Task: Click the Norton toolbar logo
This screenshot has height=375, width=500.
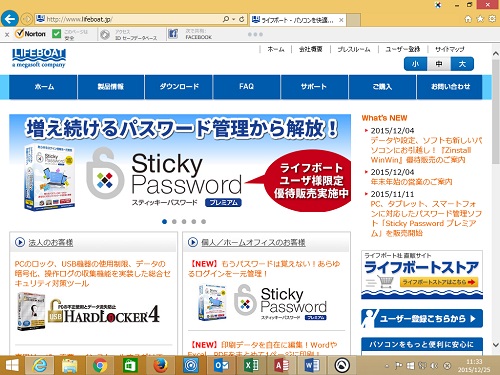Action: click(x=31, y=34)
